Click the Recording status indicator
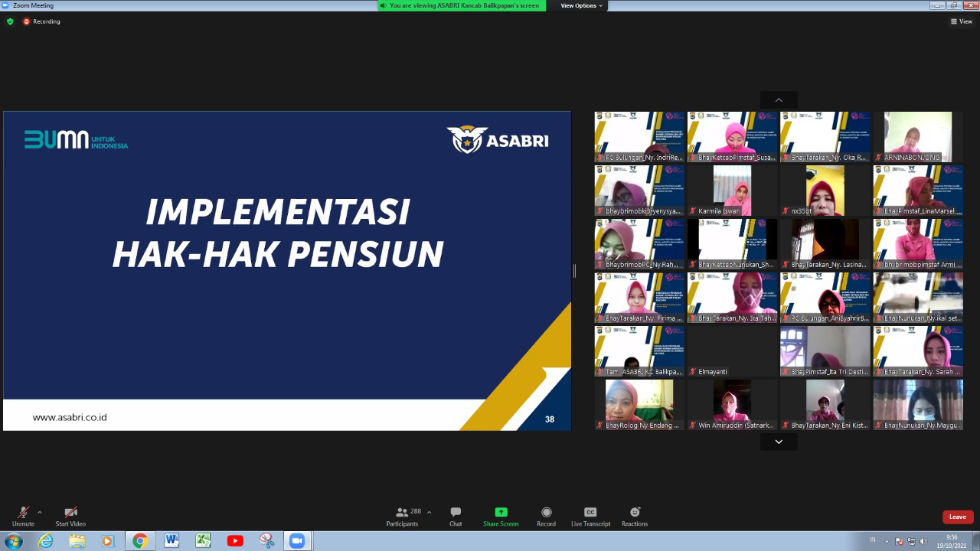 pyautogui.click(x=41, y=21)
